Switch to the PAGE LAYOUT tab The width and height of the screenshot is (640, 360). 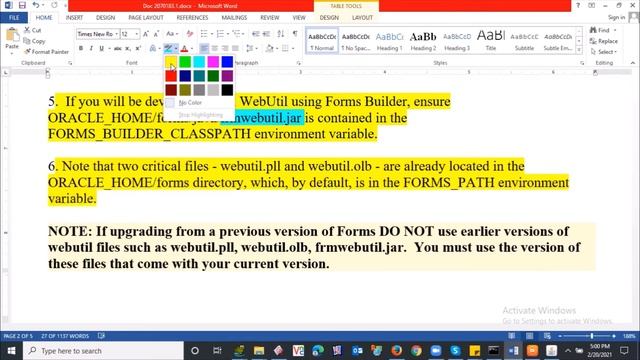[146, 18]
